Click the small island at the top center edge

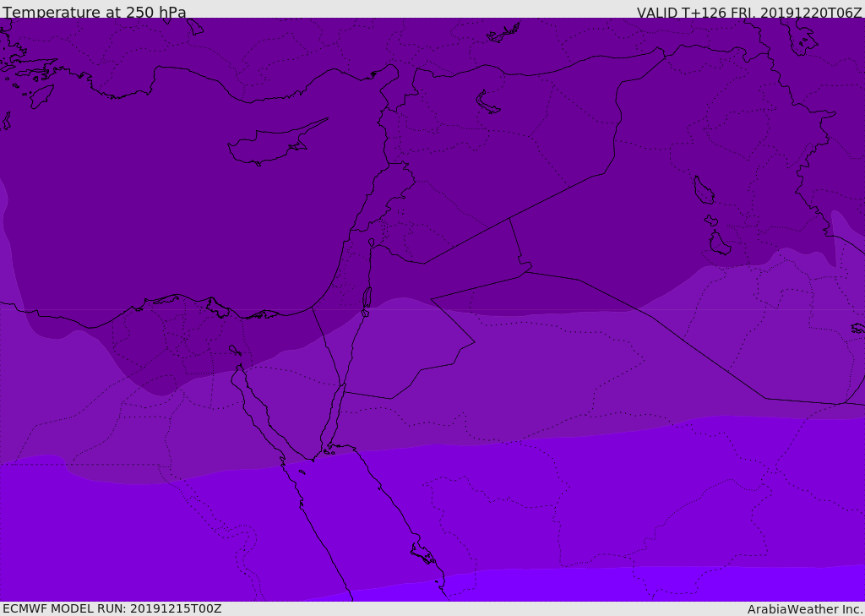pyautogui.click(x=503, y=34)
